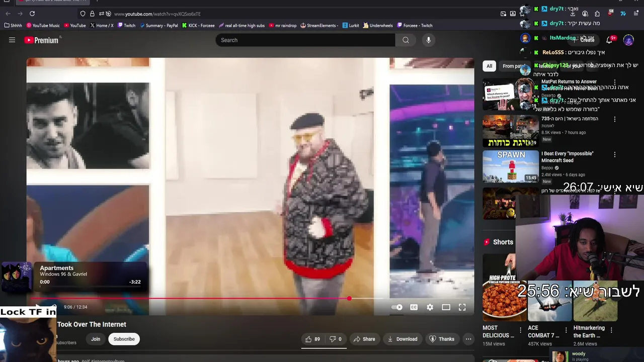Click the video time display 9:06 / 12:34
Image resolution: width=644 pixels, height=362 pixels.
click(75, 307)
